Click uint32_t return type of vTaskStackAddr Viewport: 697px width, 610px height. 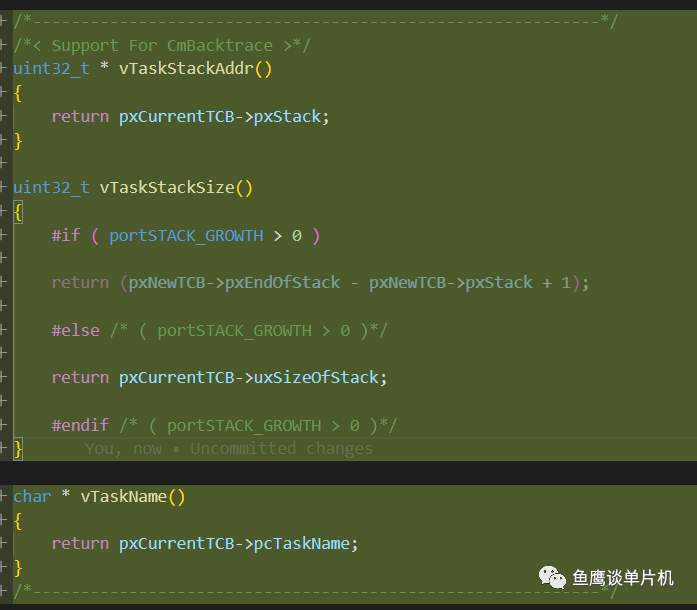52,69
